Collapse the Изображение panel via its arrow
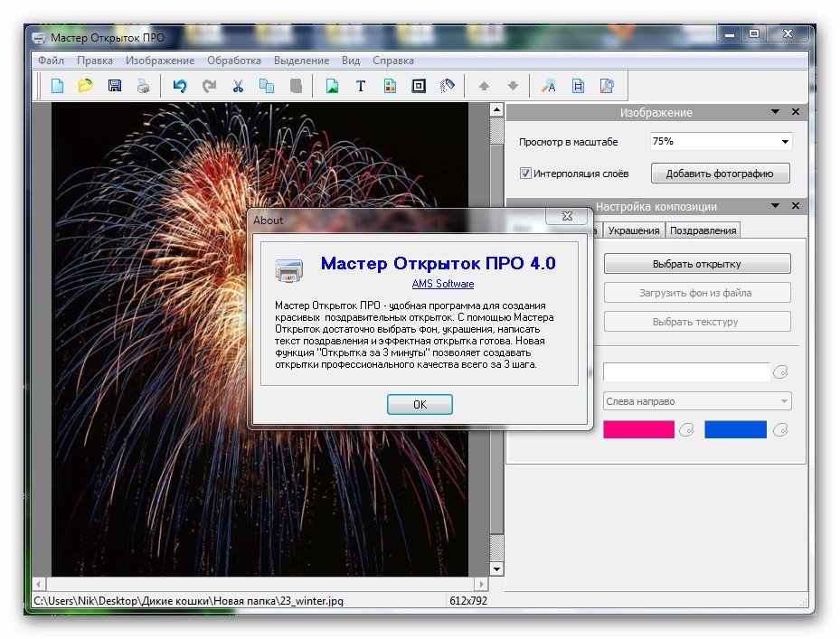Viewport: 840px width, 639px height. tap(776, 112)
